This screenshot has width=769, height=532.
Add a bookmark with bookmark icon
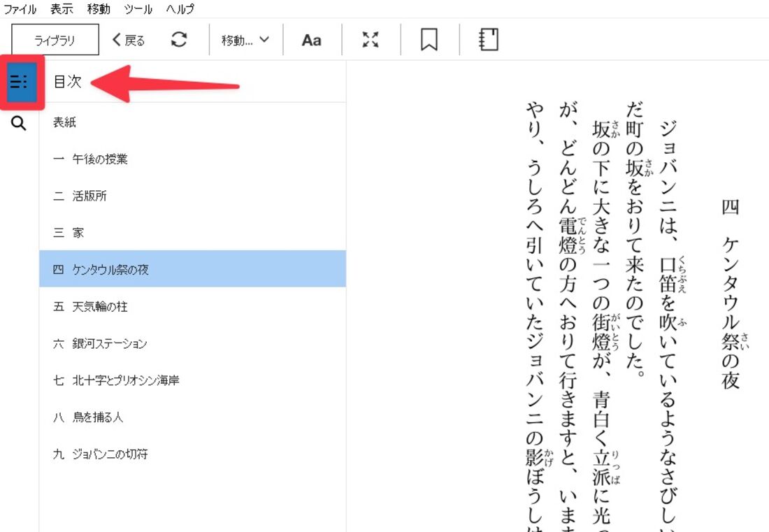coord(429,40)
